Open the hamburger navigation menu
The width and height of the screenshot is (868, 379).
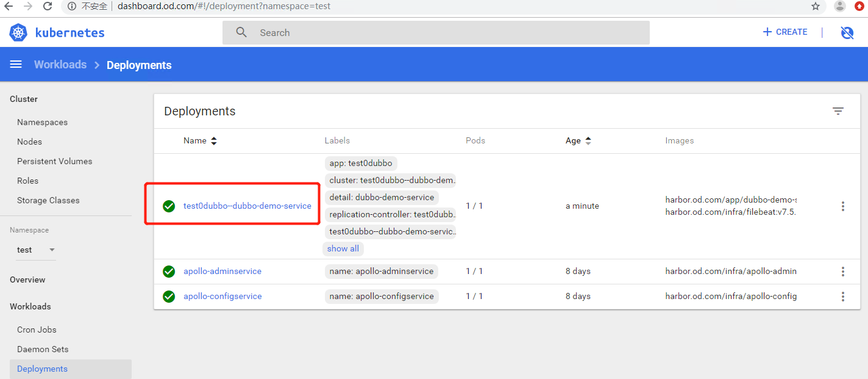[x=16, y=65]
